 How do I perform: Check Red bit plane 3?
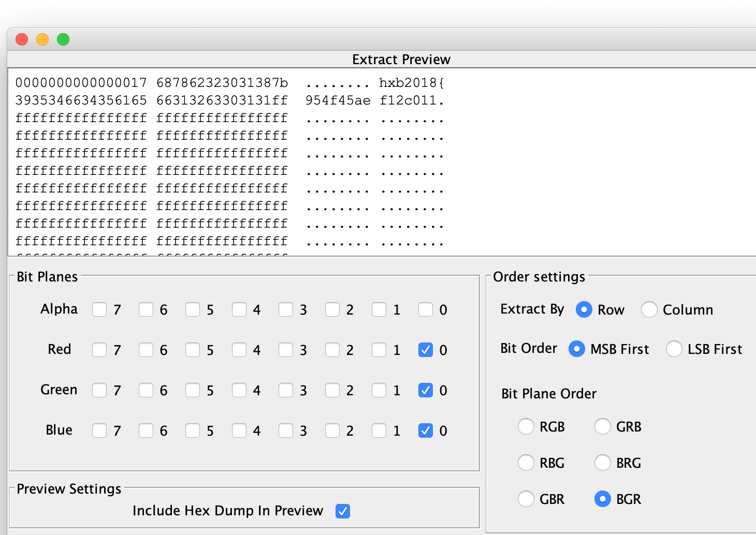tap(286, 350)
